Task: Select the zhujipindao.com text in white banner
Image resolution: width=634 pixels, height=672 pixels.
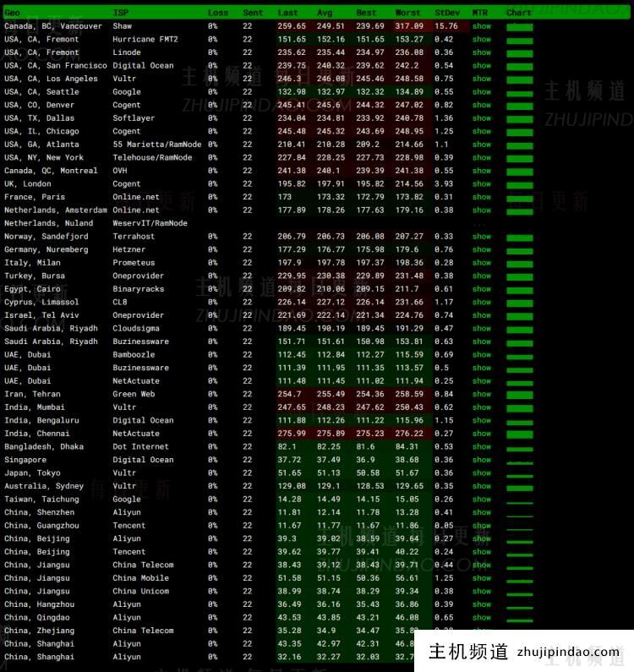Action: [x=568, y=652]
